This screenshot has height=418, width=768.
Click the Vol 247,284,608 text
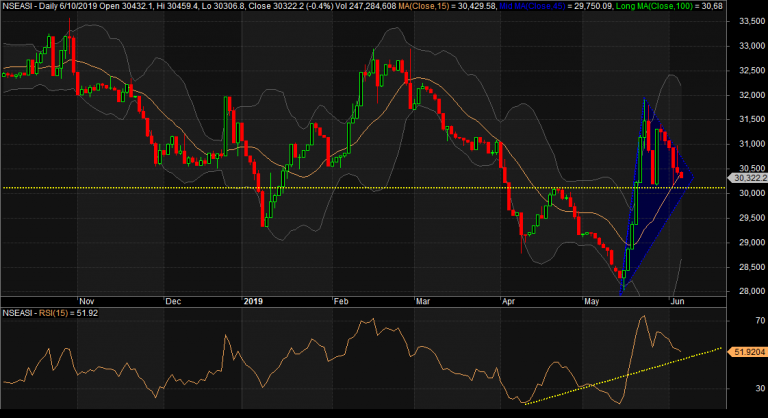(365, 6)
